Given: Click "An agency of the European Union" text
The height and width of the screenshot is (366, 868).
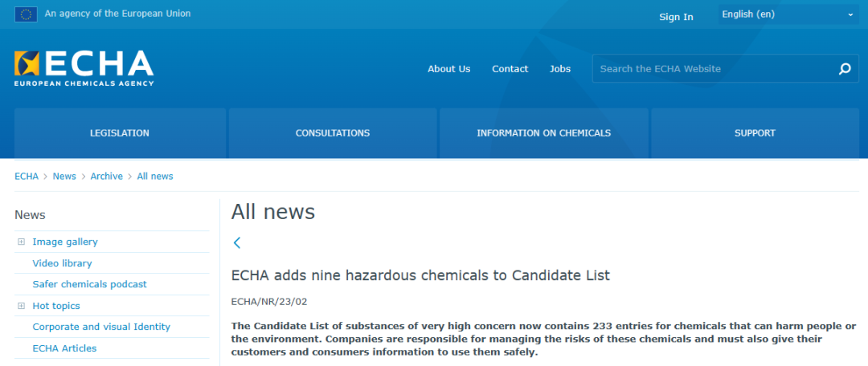Looking at the screenshot, I should (117, 14).
